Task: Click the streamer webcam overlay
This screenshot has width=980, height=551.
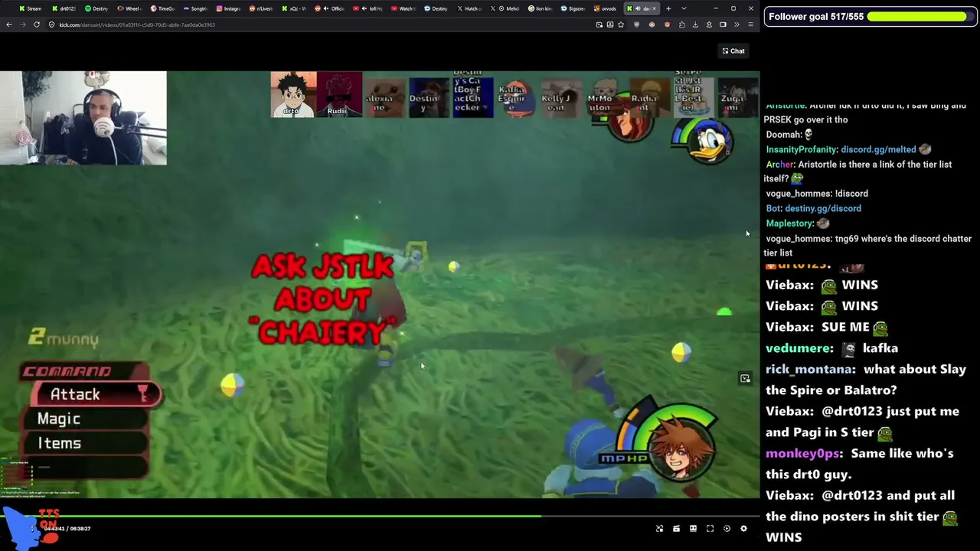Action: pos(83,118)
